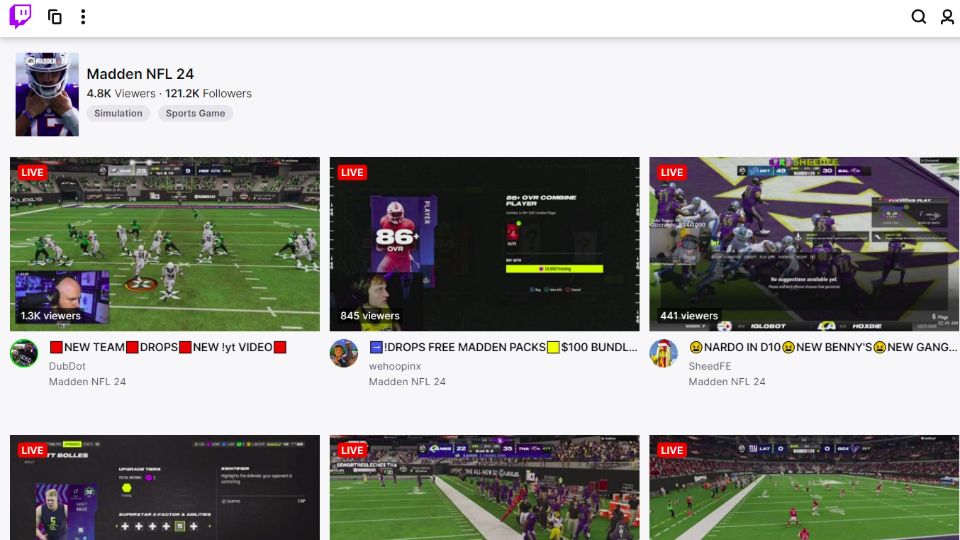960x540 pixels.
Task: Open the Rams sideline stream thumbnail
Action: [x=484, y=487]
